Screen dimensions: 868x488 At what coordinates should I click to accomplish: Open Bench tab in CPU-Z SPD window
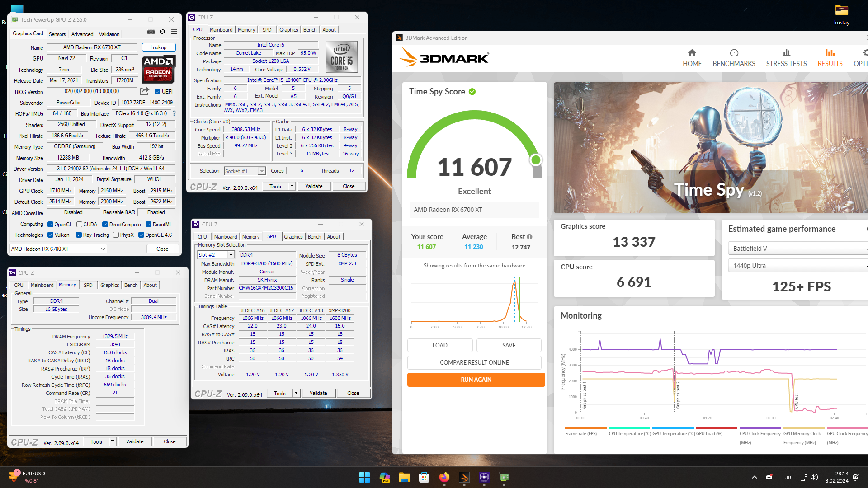(x=315, y=237)
